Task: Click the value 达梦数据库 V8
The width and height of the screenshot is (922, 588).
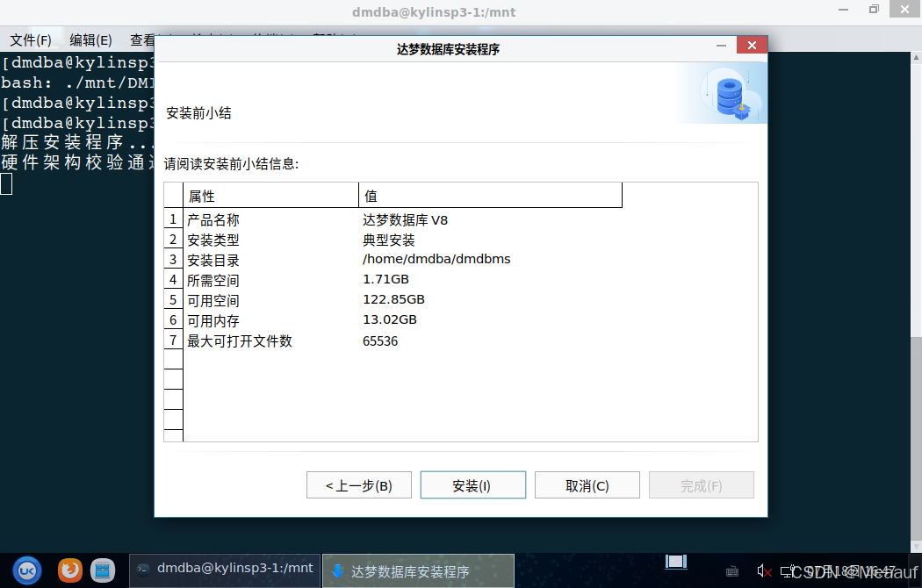Action: 405,220
